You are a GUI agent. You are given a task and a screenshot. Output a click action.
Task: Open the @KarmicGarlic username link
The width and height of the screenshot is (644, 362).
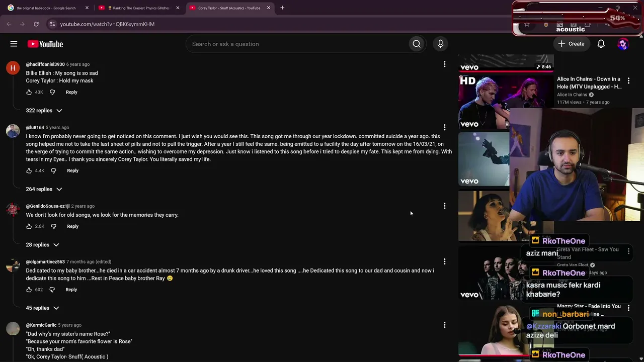[x=41, y=325]
